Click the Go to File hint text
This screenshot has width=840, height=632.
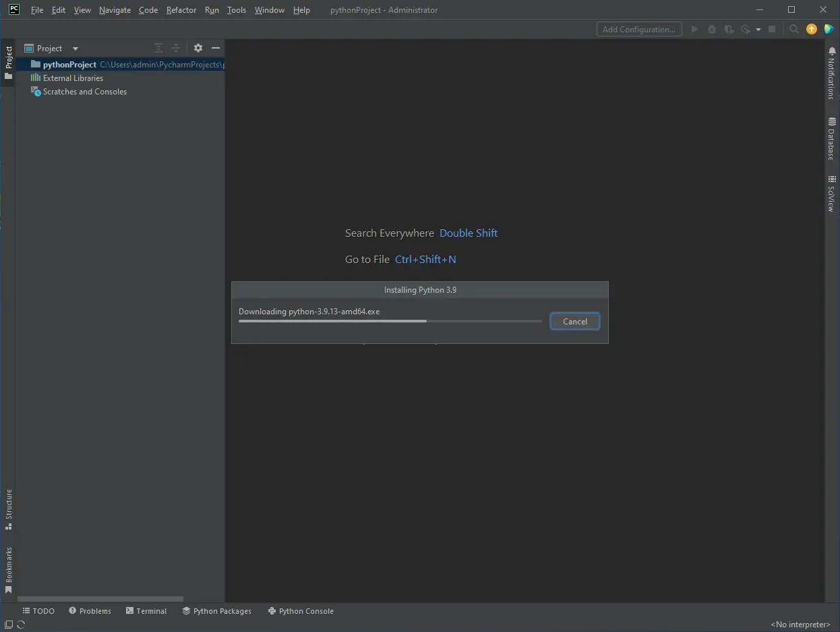(x=367, y=259)
